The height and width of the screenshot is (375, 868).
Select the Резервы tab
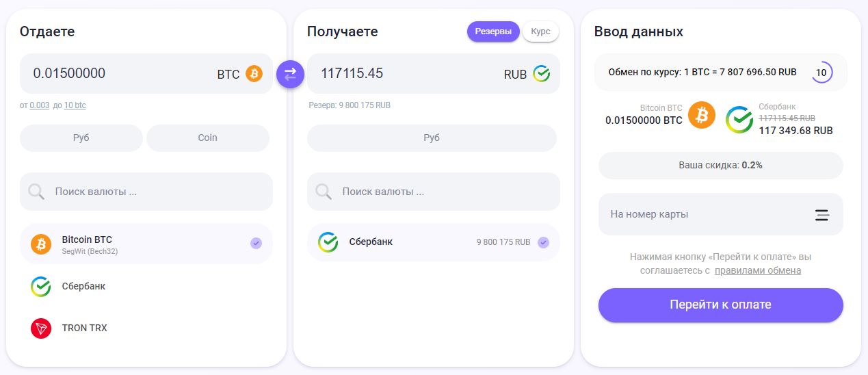(492, 31)
